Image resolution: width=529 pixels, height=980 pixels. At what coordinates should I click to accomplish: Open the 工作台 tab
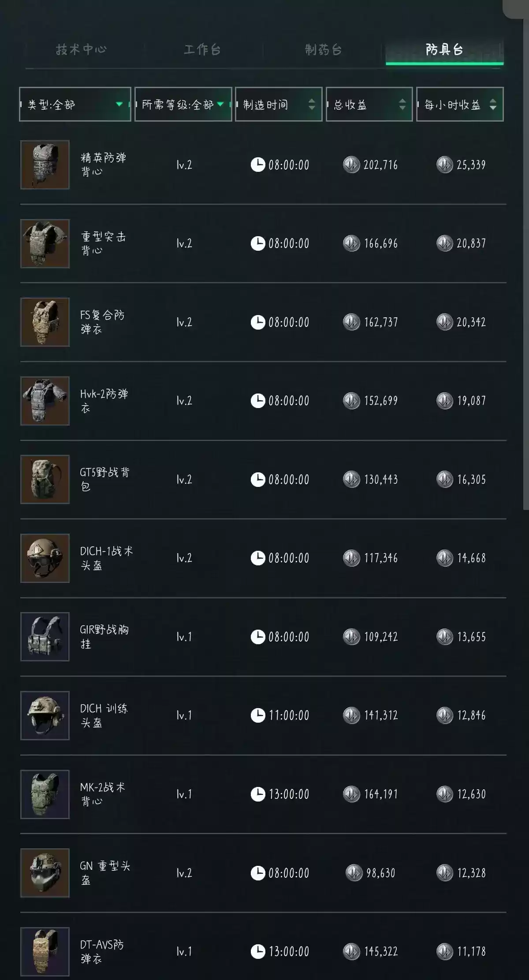point(202,49)
